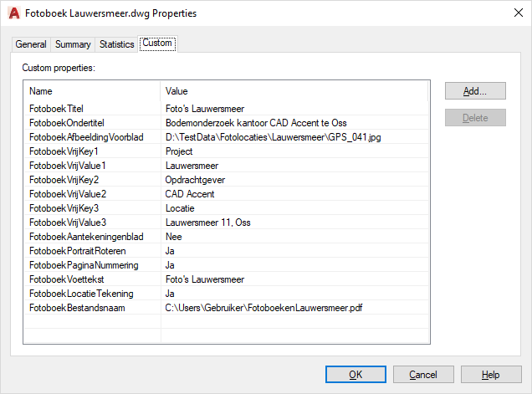
Task: Open Help for this dialog
Action: [x=490, y=375]
